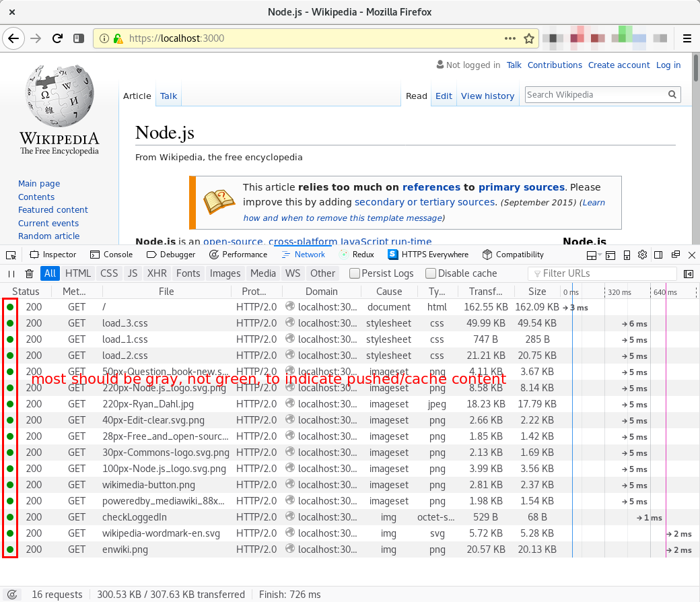Pause network traffic recording
700x602 pixels.
tap(11, 273)
